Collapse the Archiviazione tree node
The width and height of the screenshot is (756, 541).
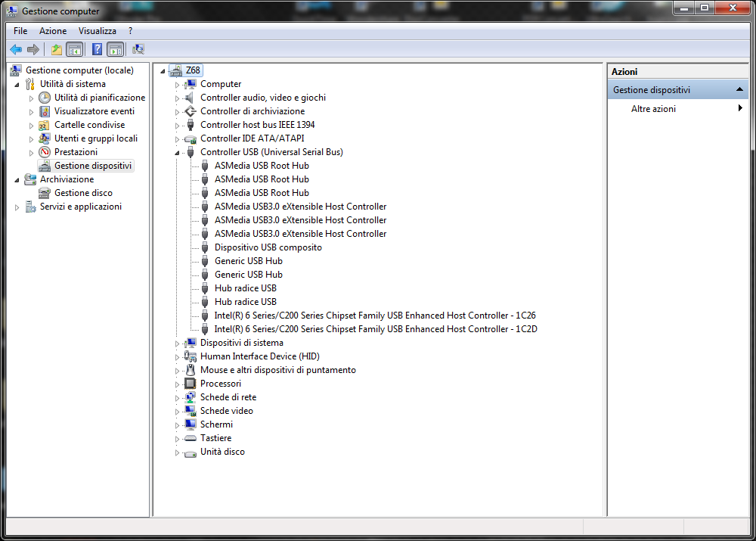tap(17, 180)
